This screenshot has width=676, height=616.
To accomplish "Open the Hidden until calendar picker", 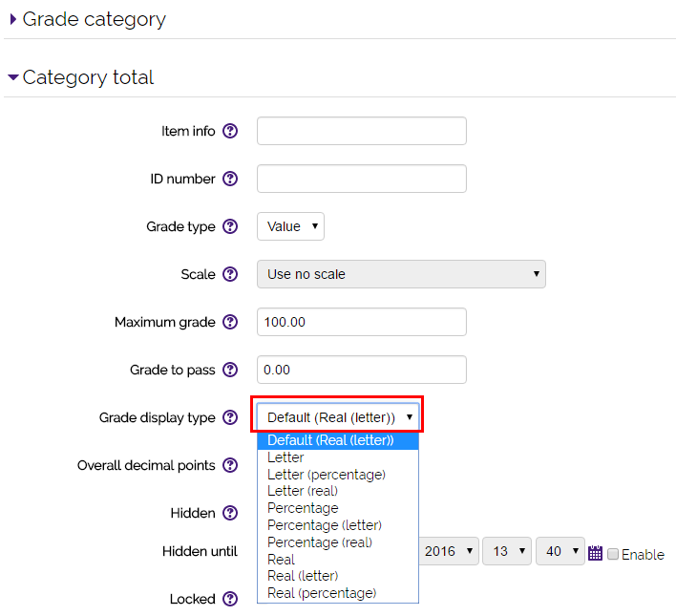I will [595, 553].
